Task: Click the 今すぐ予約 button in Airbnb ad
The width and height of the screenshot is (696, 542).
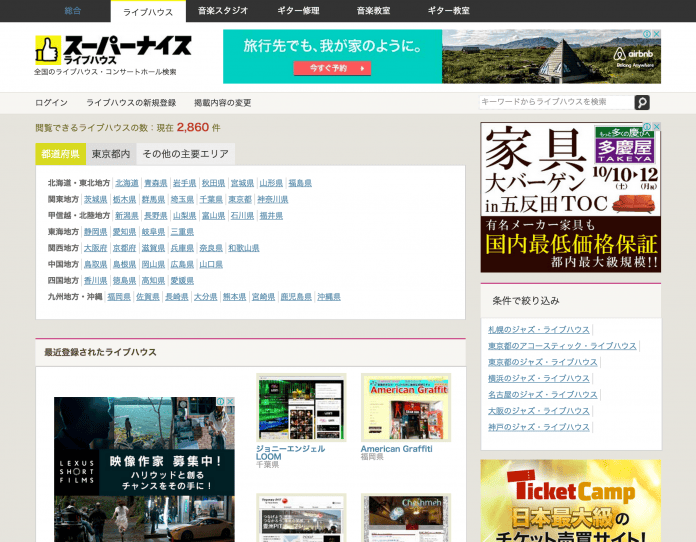Action: click(x=332, y=68)
